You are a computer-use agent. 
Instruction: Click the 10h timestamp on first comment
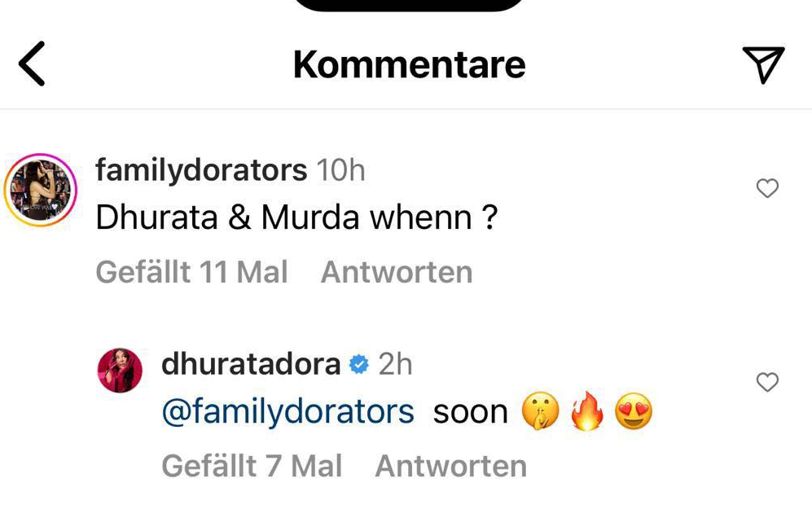[340, 170]
